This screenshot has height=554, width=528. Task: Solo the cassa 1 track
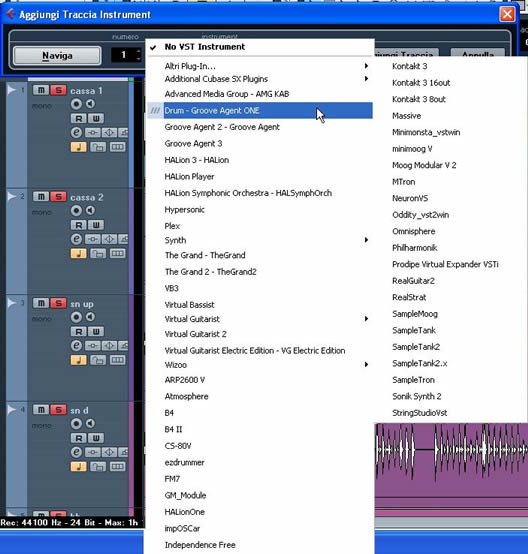pyautogui.click(x=58, y=90)
